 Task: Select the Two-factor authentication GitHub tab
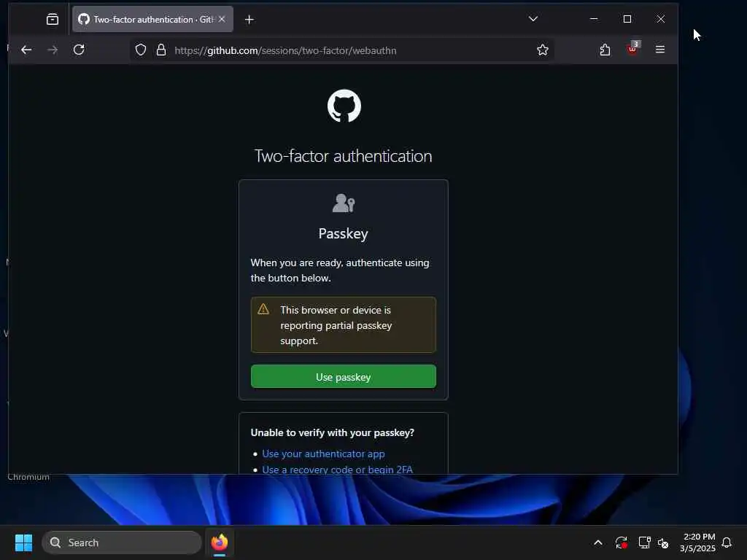point(152,19)
